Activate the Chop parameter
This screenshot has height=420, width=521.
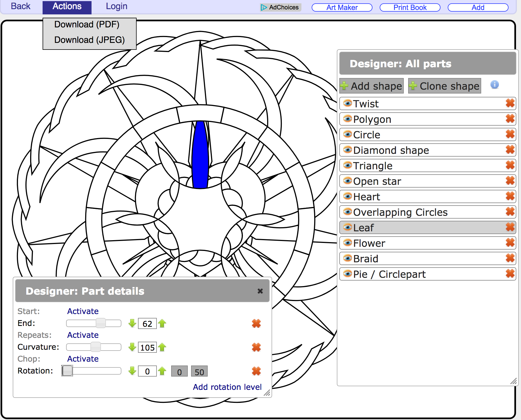point(83,359)
